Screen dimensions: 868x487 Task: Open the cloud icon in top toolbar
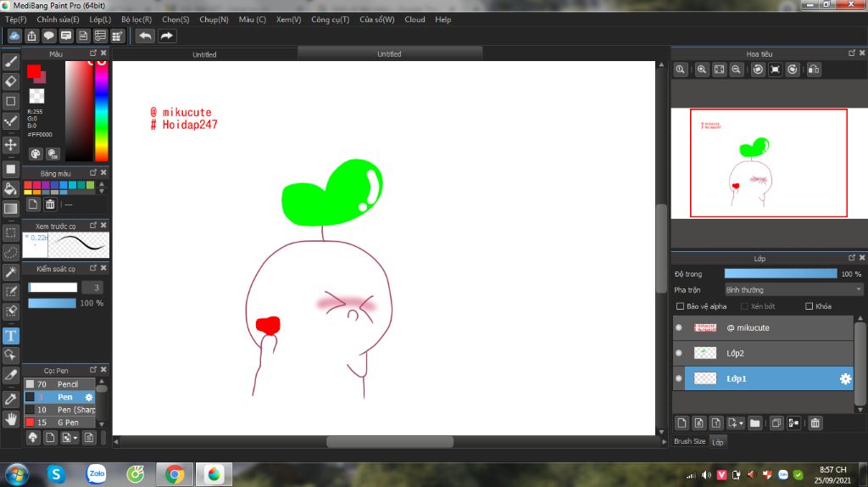click(x=14, y=36)
